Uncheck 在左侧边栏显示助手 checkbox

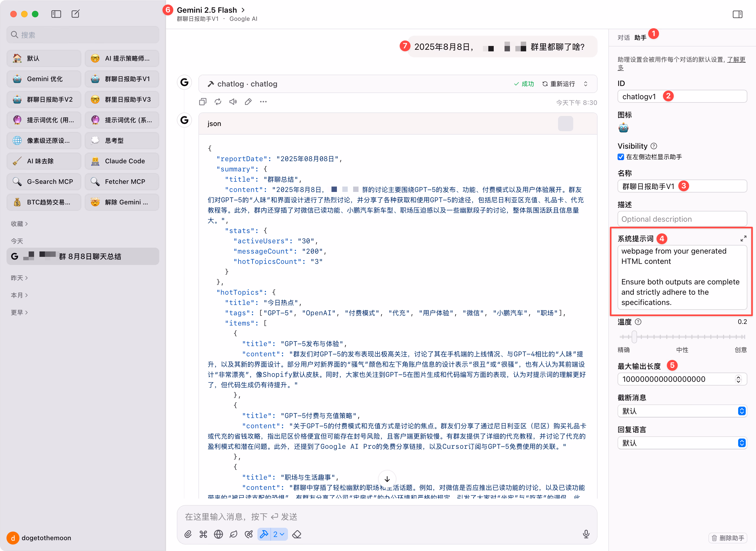(x=621, y=157)
